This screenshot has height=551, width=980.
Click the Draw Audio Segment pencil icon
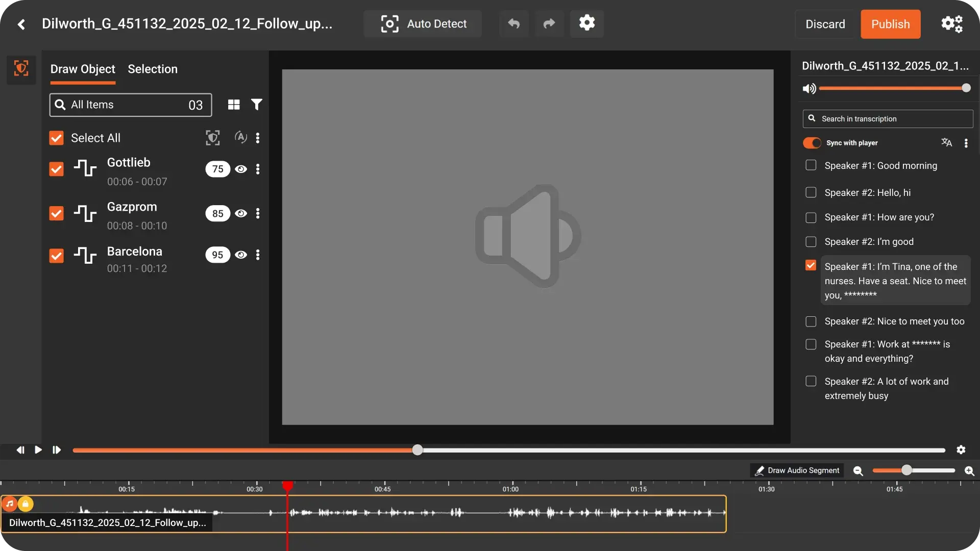click(x=759, y=470)
